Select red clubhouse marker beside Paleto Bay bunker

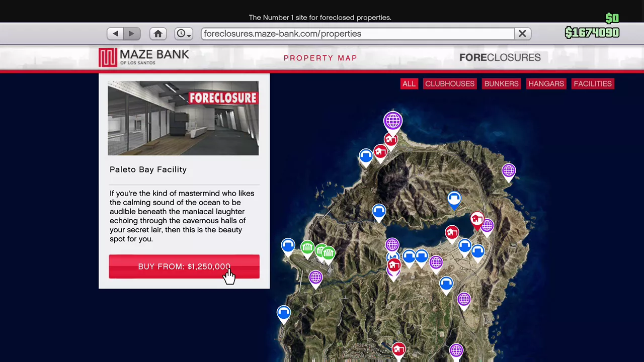point(380,152)
